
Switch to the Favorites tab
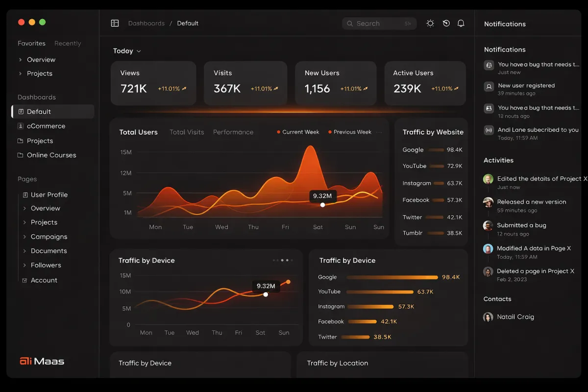click(x=31, y=43)
